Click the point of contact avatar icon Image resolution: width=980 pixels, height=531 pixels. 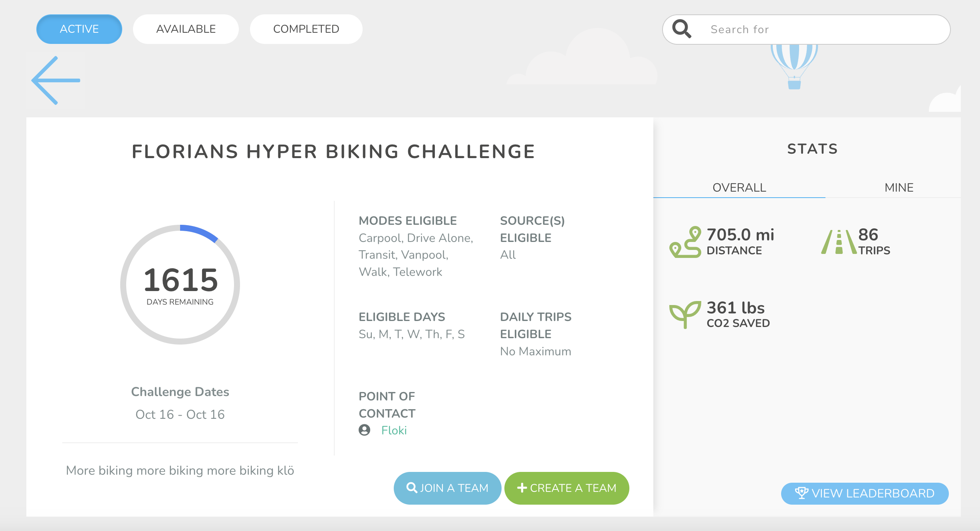click(364, 430)
